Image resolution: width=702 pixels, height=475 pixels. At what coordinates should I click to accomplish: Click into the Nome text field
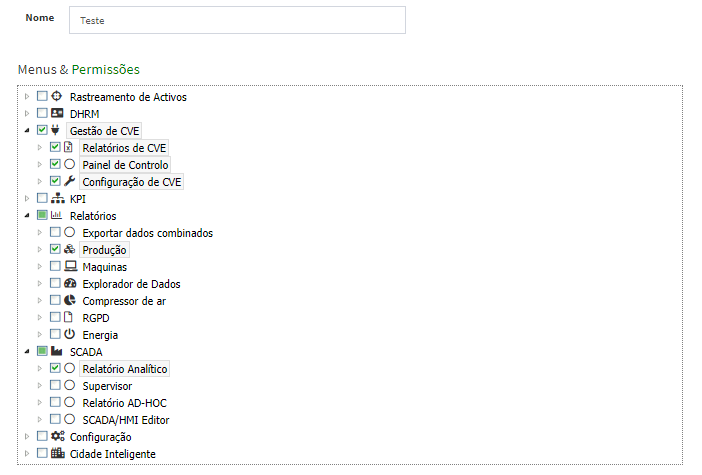coord(237,20)
